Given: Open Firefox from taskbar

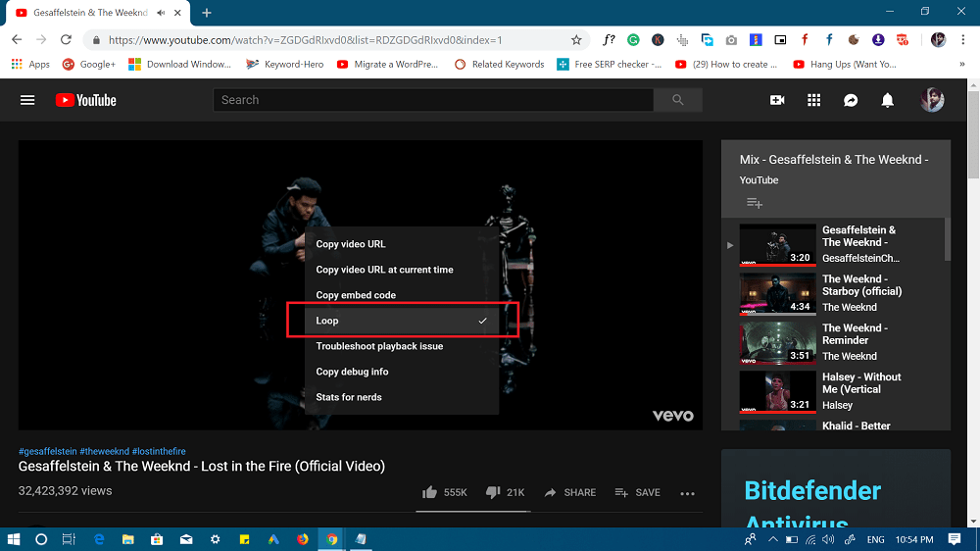Looking at the screenshot, I should pyautogui.click(x=303, y=539).
